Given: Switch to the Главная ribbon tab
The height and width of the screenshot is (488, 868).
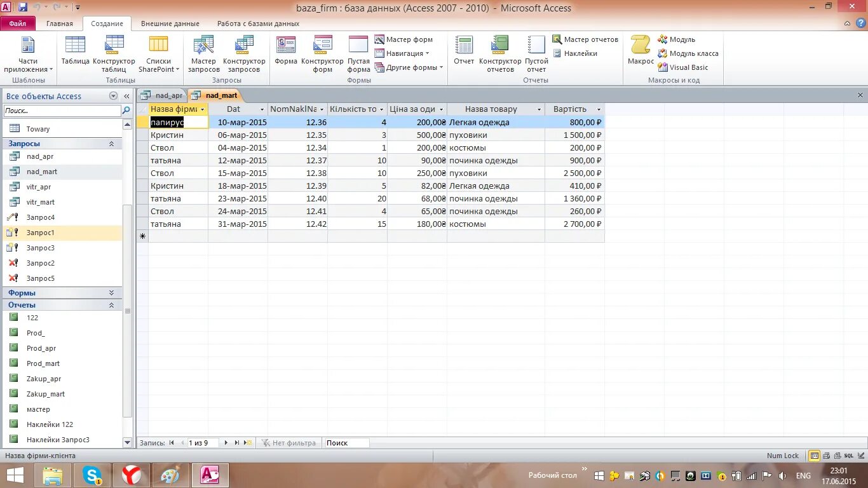Looking at the screenshot, I should tap(60, 23).
